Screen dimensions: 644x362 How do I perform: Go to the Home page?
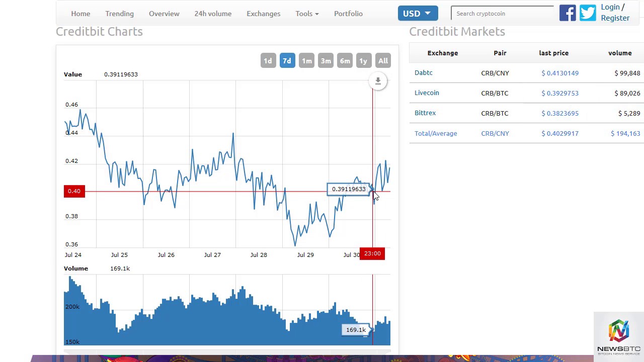80,14
